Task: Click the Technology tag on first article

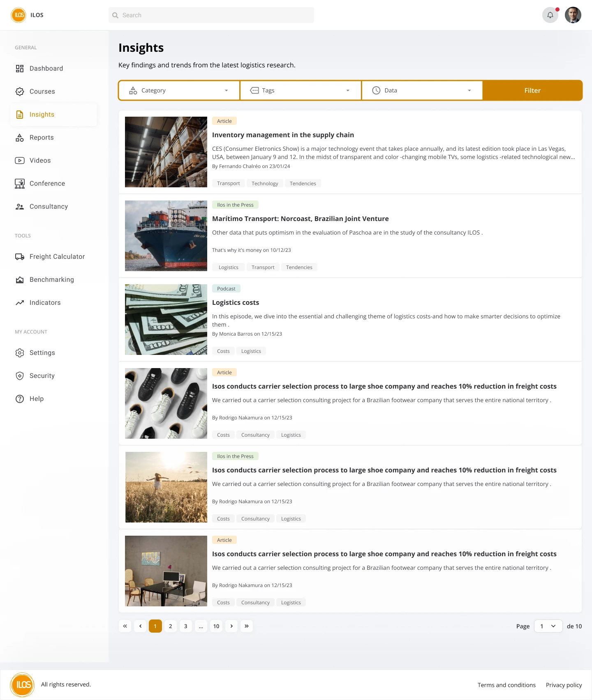Action: click(265, 183)
